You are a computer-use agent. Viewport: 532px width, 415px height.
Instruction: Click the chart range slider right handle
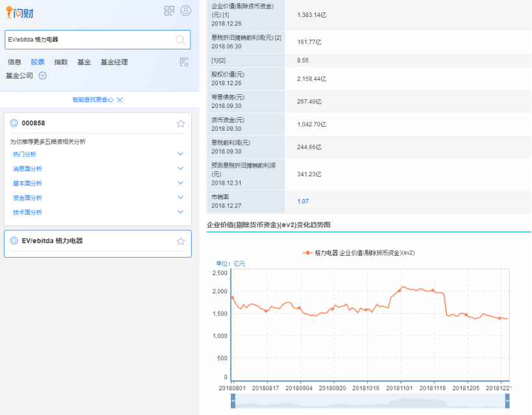[507, 401]
